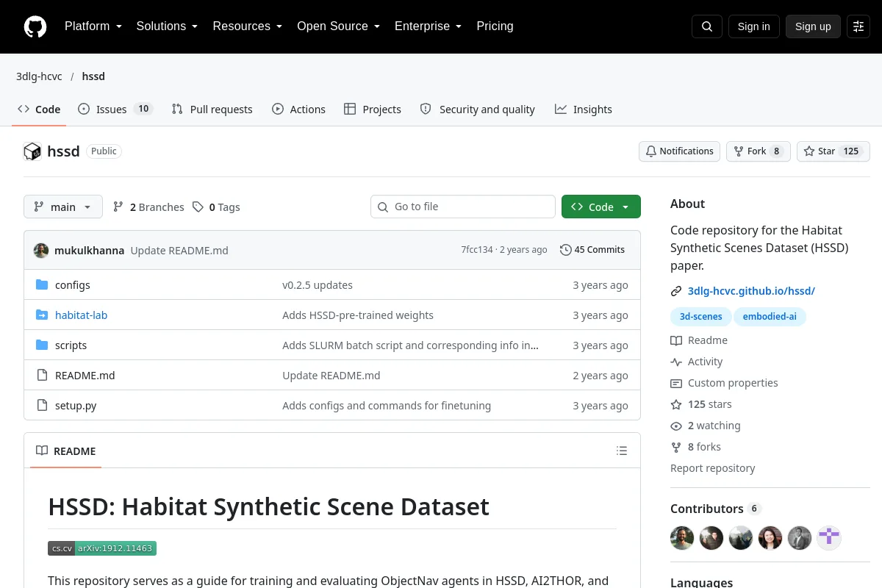Click the Notifications button
The width and height of the screenshot is (882, 588).
[x=679, y=151]
